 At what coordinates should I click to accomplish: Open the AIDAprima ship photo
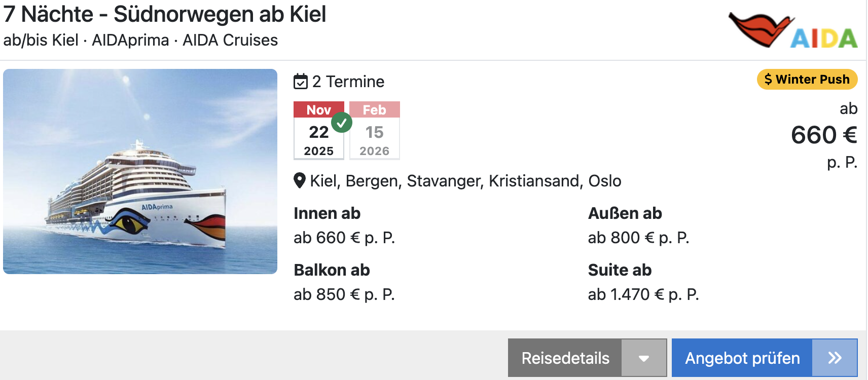[x=140, y=172]
